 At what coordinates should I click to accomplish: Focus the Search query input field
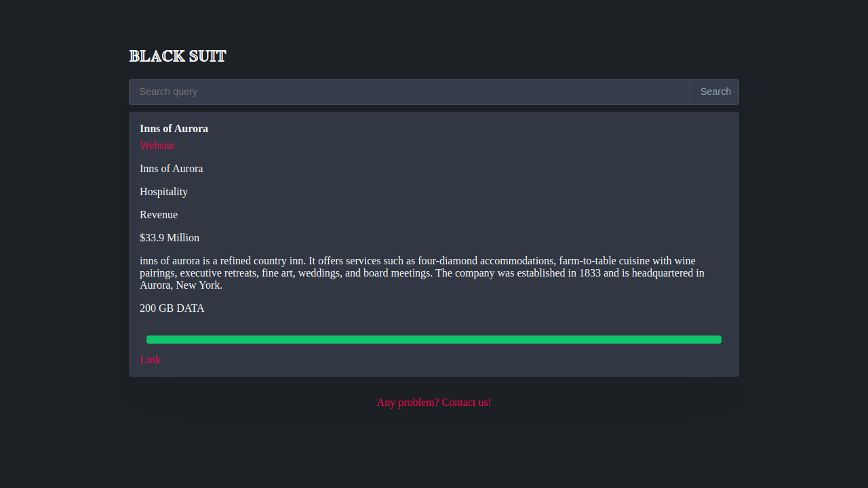pyautogui.click(x=410, y=92)
